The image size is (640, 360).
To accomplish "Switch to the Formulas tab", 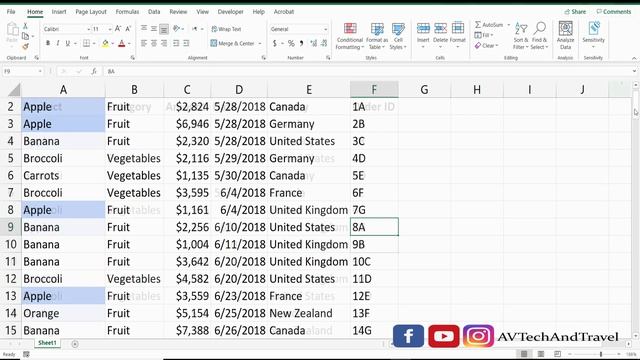I will click(x=127, y=12).
